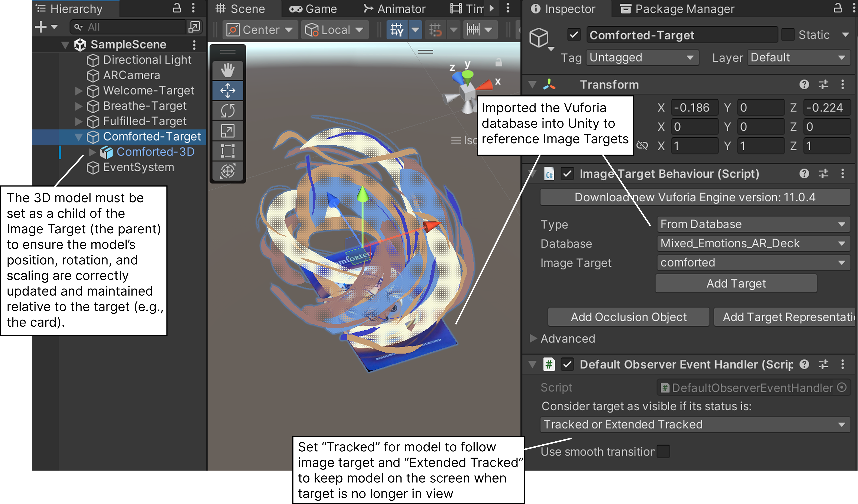Open SampleScene options menu
Image resolution: width=858 pixels, height=504 pixels.
[x=194, y=45]
